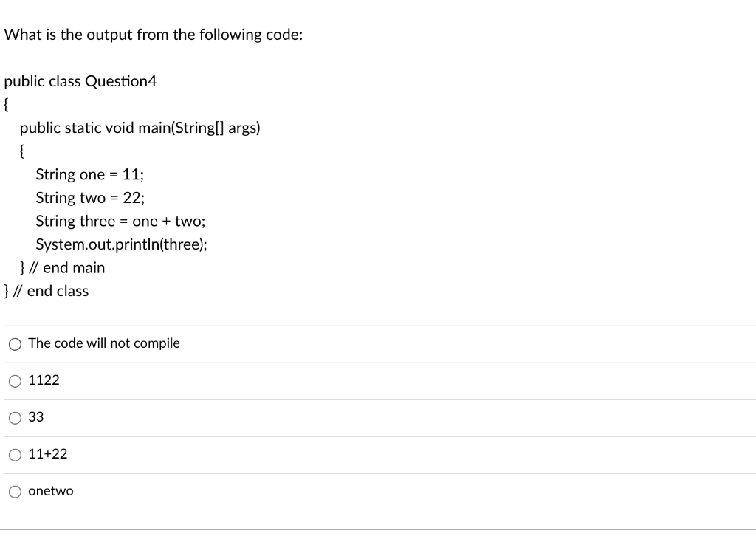
Task: Click the answer text "1122"
Action: click(x=43, y=380)
